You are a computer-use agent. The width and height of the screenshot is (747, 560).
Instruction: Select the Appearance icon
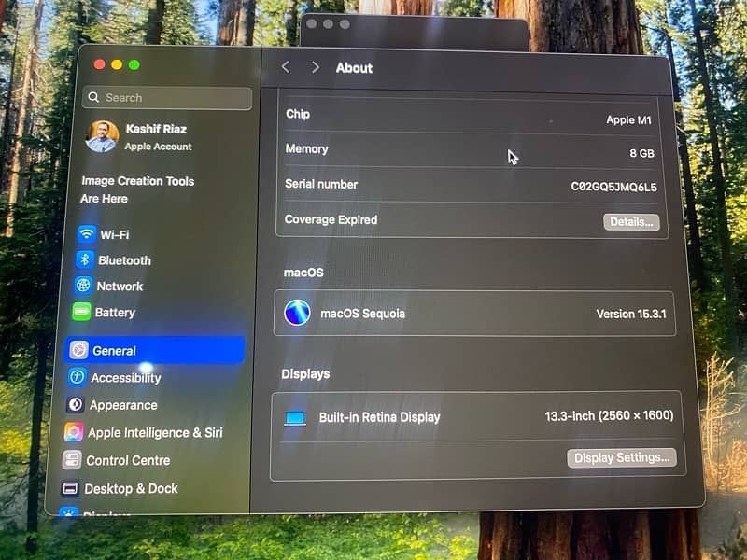click(x=76, y=404)
